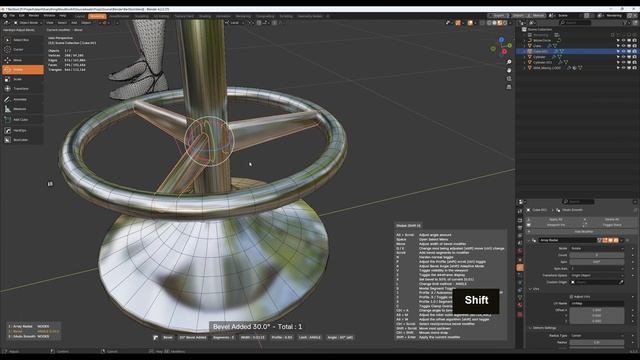
Task: Switch to the Modeling workspace tab
Action: click(x=97, y=16)
